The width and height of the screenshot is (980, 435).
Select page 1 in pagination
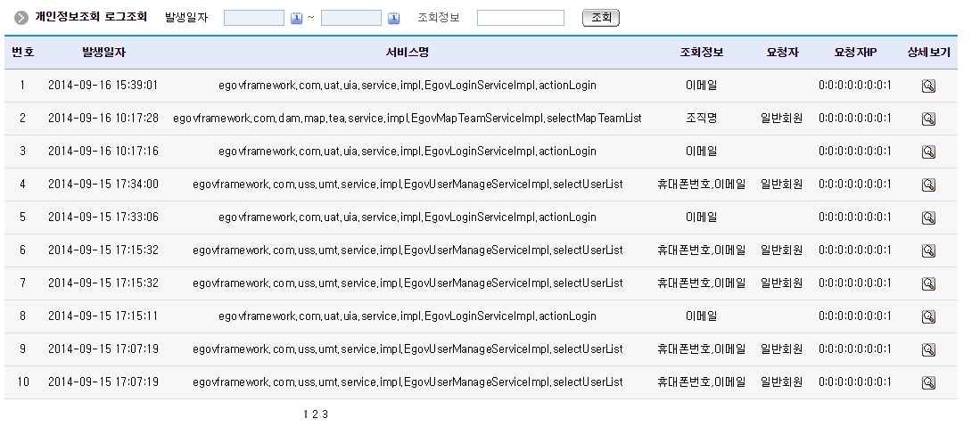click(306, 414)
